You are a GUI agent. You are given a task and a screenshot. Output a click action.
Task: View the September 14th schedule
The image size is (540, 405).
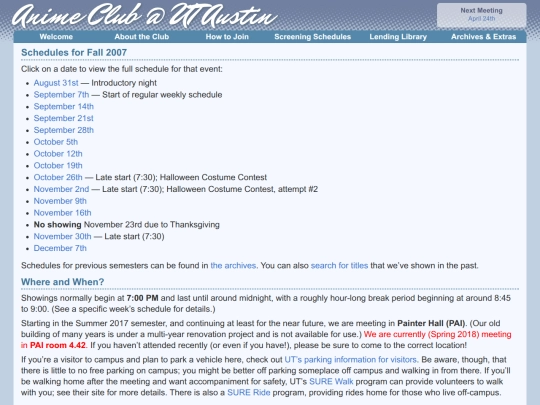[x=64, y=106]
